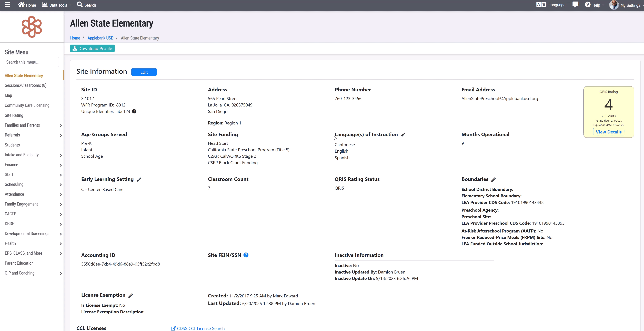
Task: Click the Boundaries edit pencil icon
Action: tap(494, 180)
